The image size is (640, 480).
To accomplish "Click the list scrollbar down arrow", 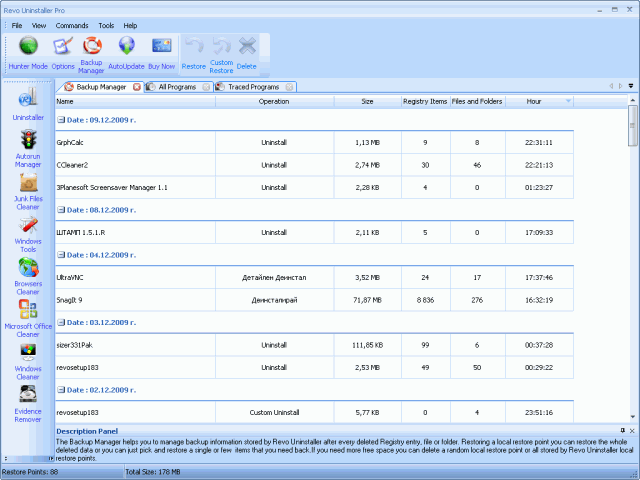I will (633, 417).
